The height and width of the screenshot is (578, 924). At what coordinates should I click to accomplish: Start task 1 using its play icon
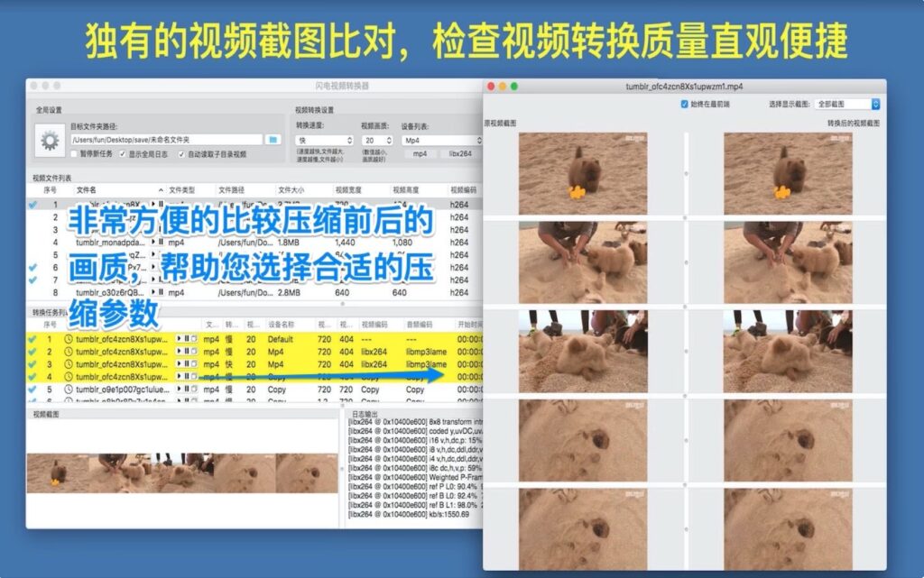tap(178, 340)
